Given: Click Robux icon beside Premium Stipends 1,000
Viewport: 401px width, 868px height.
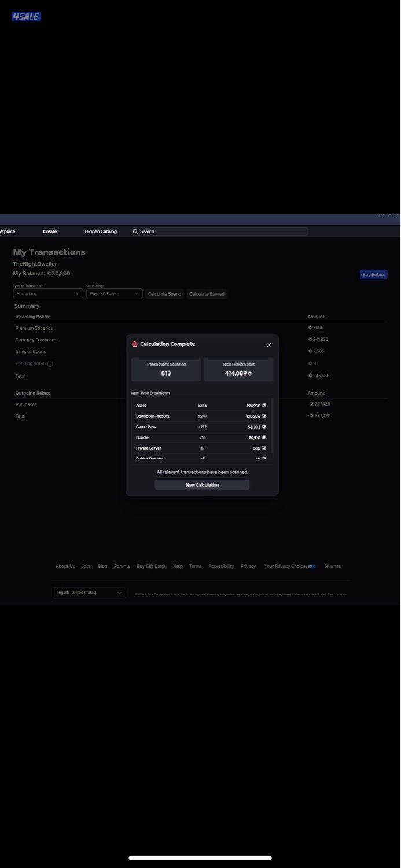Looking at the screenshot, I should pos(310,328).
